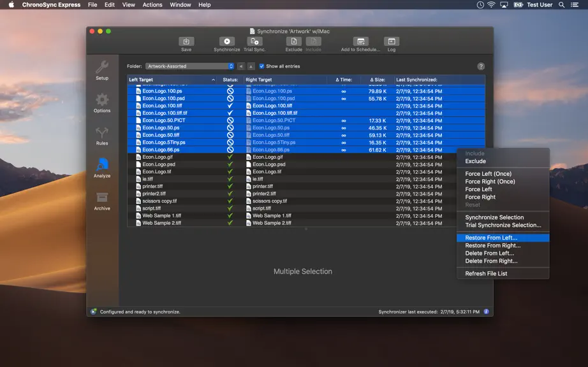588x367 pixels.
Task: Toggle the Show all entries checkbox
Action: click(x=261, y=66)
